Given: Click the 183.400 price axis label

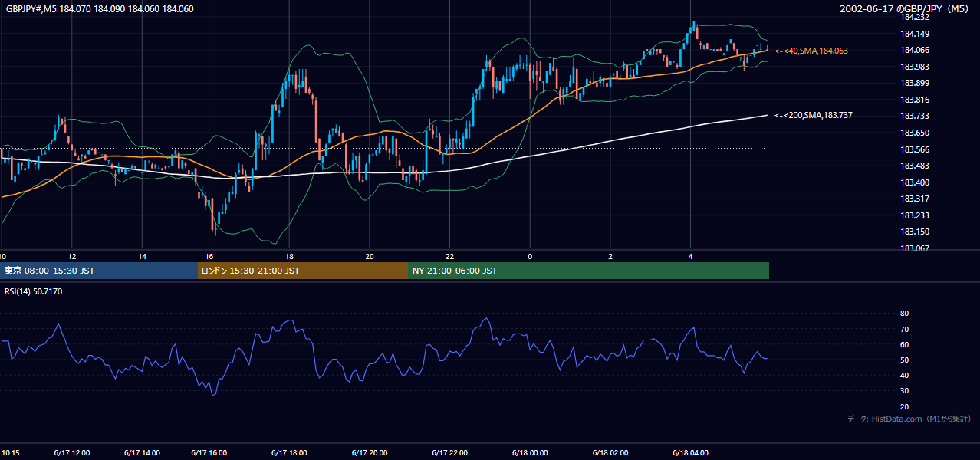Looking at the screenshot, I should (x=915, y=182).
